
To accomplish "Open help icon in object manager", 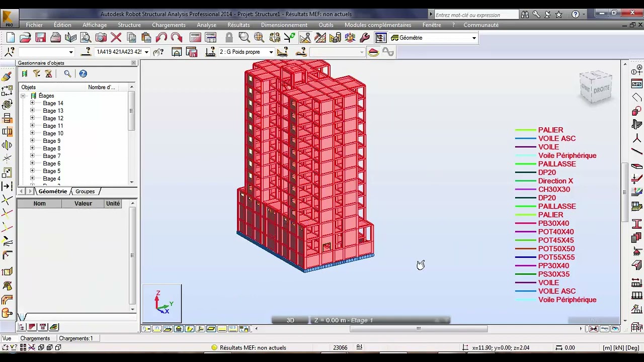I will click(83, 74).
